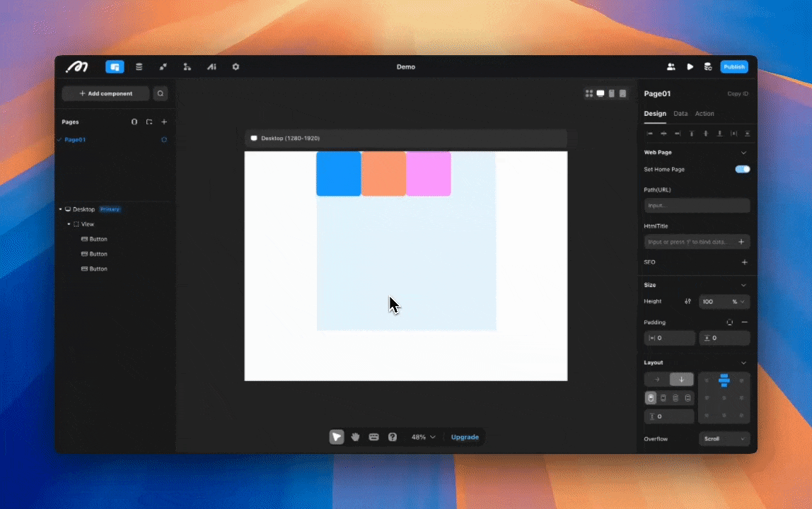Open the collaborators people icon
Viewport: 812px width, 509px height.
click(x=671, y=66)
